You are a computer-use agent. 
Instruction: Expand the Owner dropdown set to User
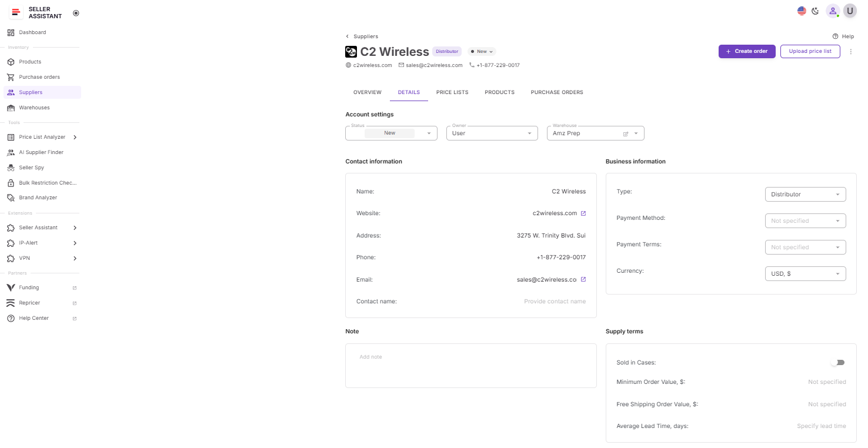(492, 133)
